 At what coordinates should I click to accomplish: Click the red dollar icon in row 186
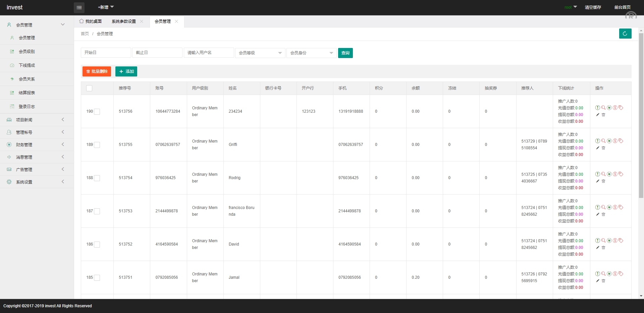click(615, 241)
